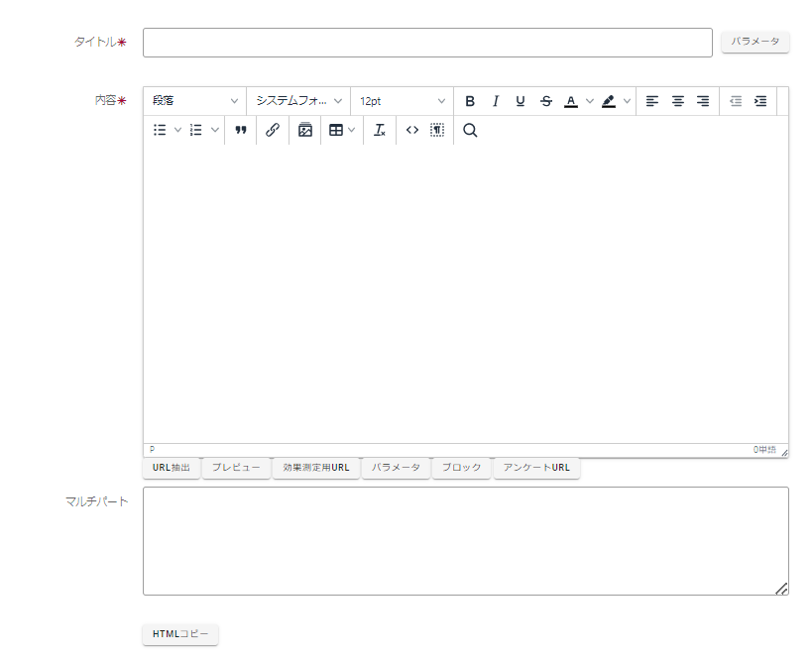The height and width of the screenshot is (659, 812).
Task: Toggle underline formatting
Action: (521, 101)
